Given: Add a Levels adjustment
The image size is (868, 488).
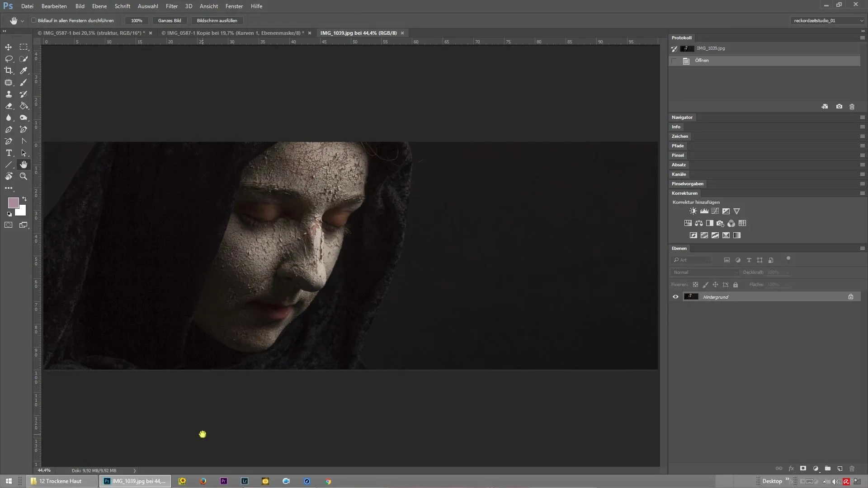Looking at the screenshot, I should pyautogui.click(x=704, y=211).
